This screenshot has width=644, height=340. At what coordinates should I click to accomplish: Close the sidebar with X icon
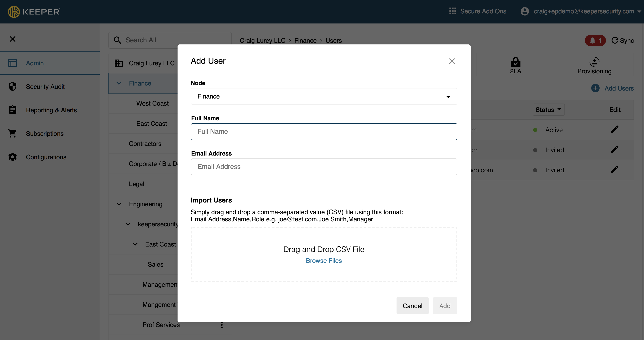point(13,39)
